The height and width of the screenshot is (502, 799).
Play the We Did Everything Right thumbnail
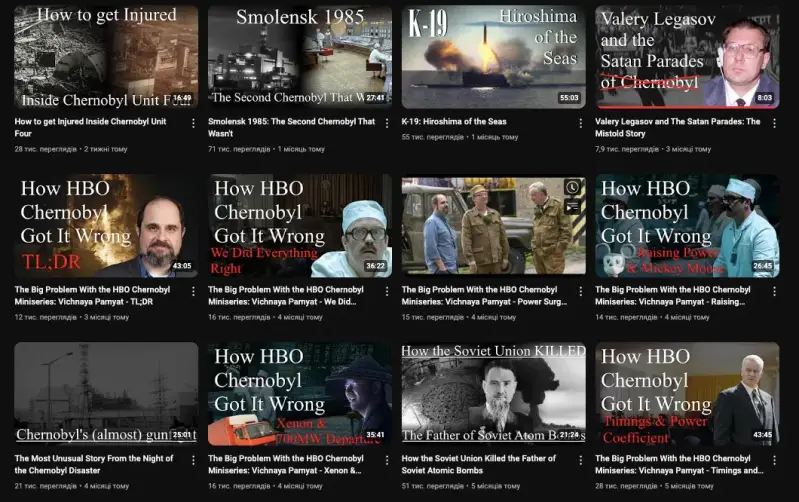(300, 225)
